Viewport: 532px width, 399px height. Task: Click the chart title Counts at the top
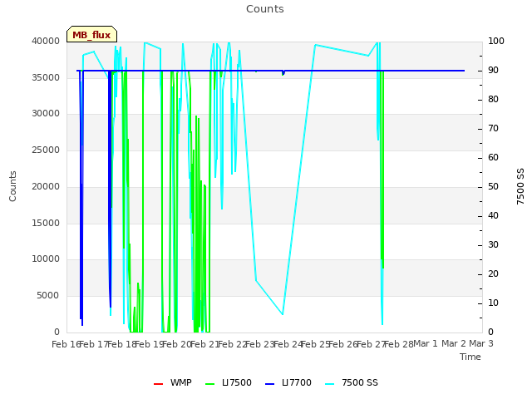coord(265,9)
